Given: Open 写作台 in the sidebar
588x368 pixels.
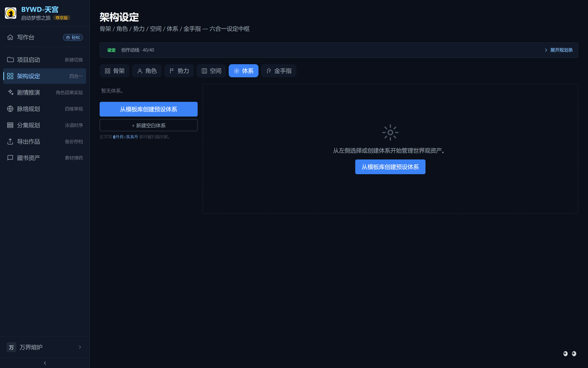Looking at the screenshot, I should point(45,37).
